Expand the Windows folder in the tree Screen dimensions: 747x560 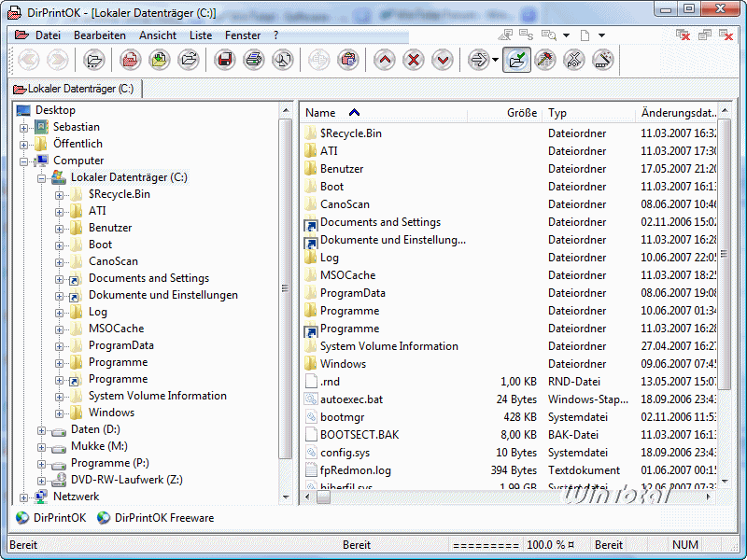59,413
